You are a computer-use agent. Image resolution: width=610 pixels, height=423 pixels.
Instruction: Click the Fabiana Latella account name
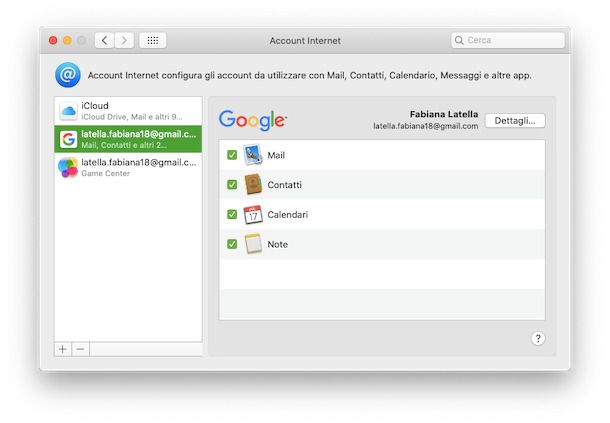coord(444,114)
